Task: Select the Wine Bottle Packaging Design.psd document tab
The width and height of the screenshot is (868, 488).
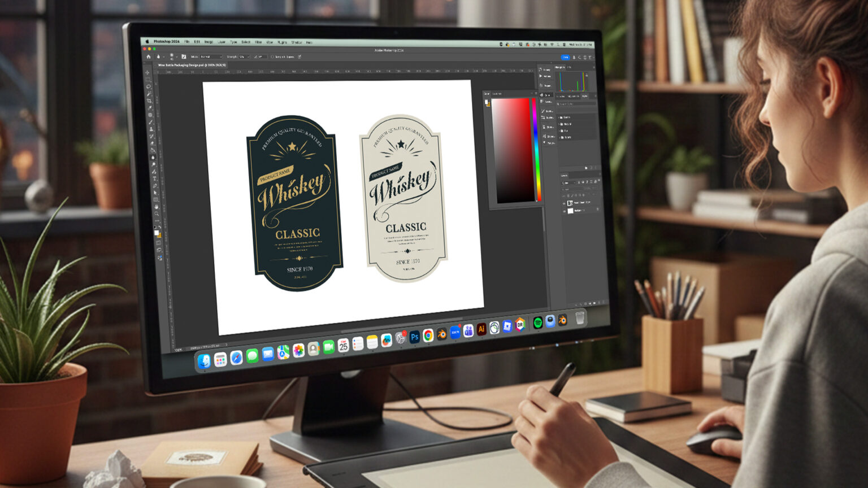Action: 193,65
